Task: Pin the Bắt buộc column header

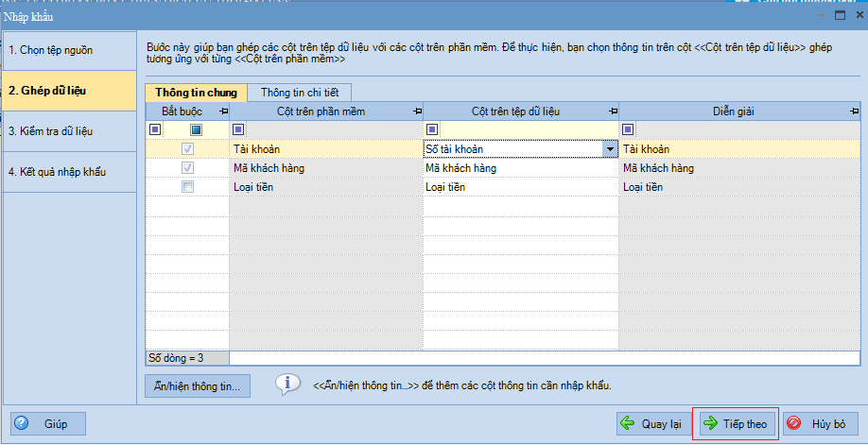Action: pos(224,111)
